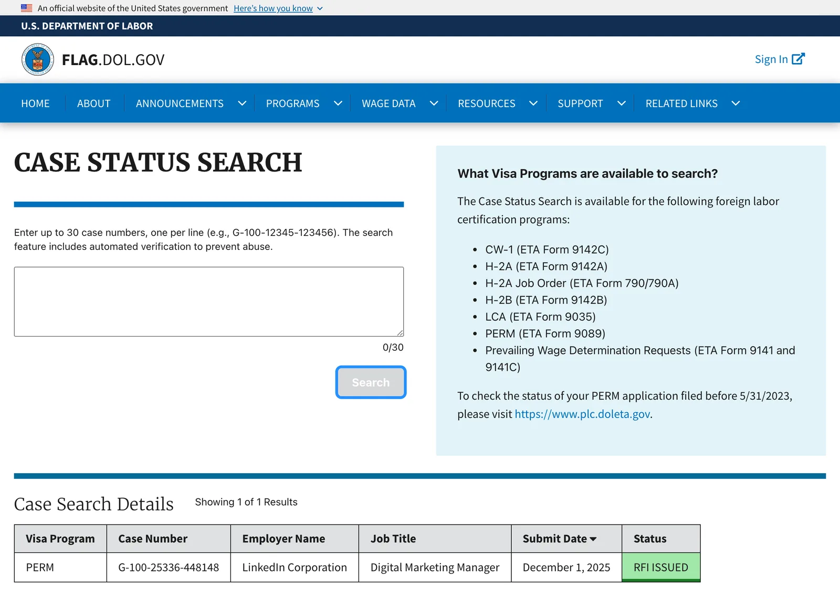Click the Search button
The width and height of the screenshot is (840, 616).
point(371,382)
